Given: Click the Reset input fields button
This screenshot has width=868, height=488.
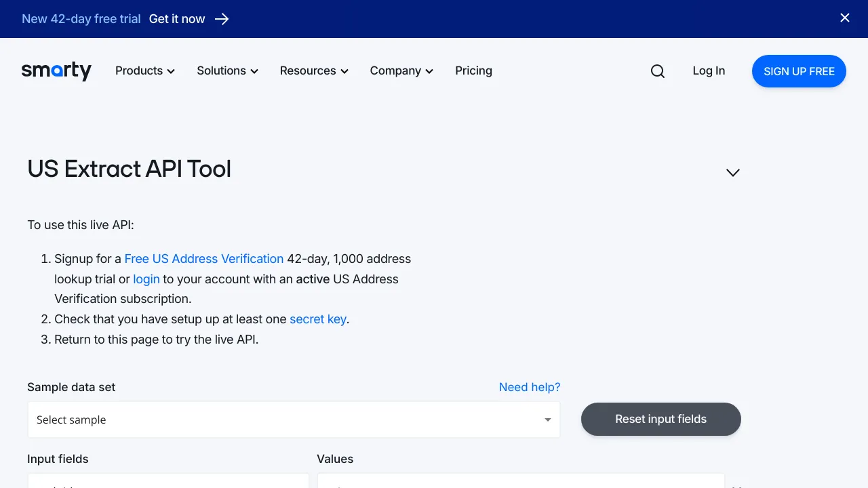Looking at the screenshot, I should coord(661,419).
